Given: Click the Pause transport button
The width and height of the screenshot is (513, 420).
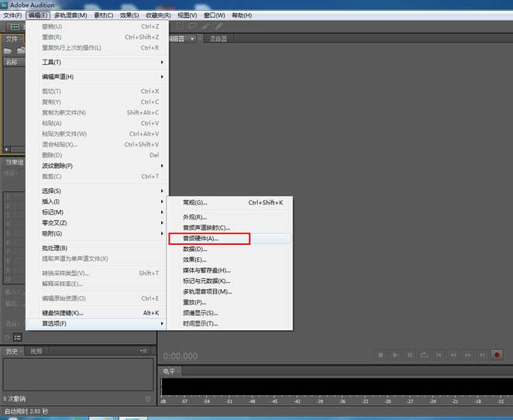Looking at the screenshot, I should [410, 355].
